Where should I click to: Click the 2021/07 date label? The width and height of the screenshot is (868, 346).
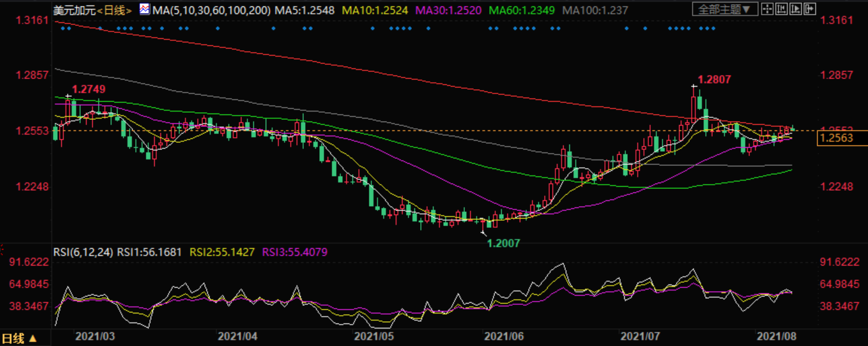coord(640,336)
